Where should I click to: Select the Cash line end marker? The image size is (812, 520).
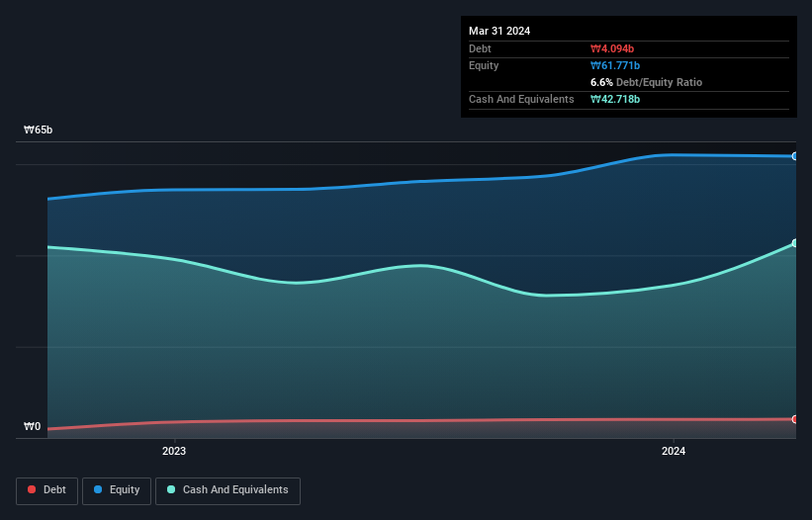click(x=795, y=243)
